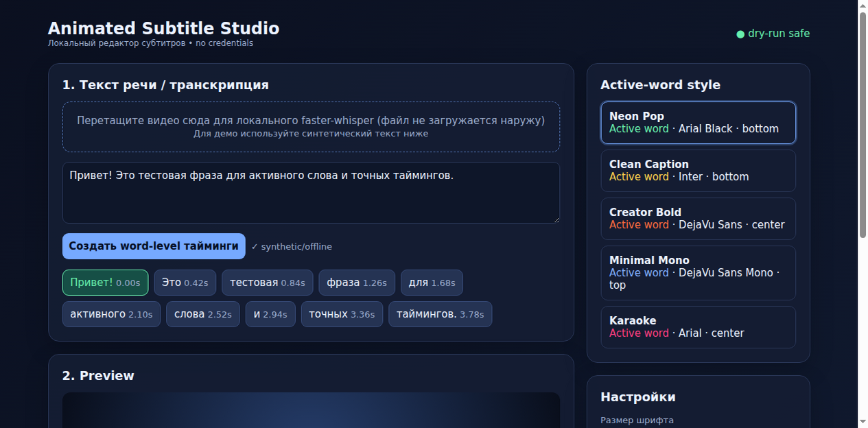Click the для 1.68s word chip
Screen dimensions: 868x428
pyautogui.click(x=432, y=283)
